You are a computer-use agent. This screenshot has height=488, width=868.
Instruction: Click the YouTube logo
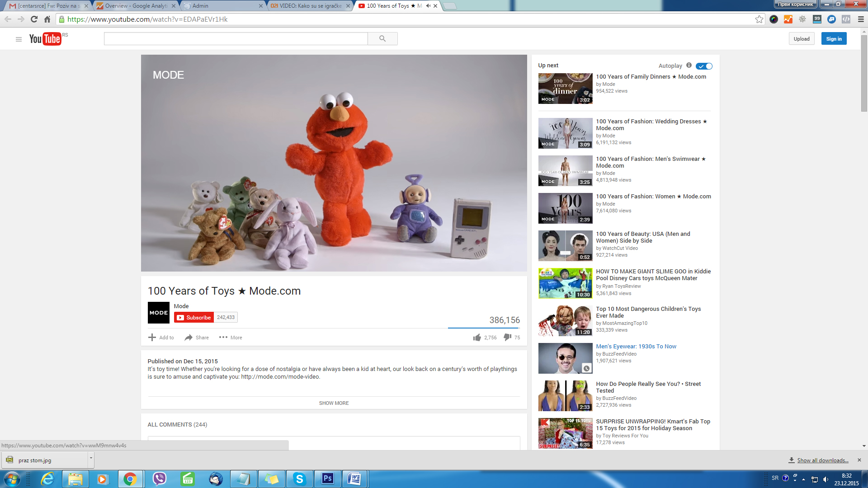[45, 39]
